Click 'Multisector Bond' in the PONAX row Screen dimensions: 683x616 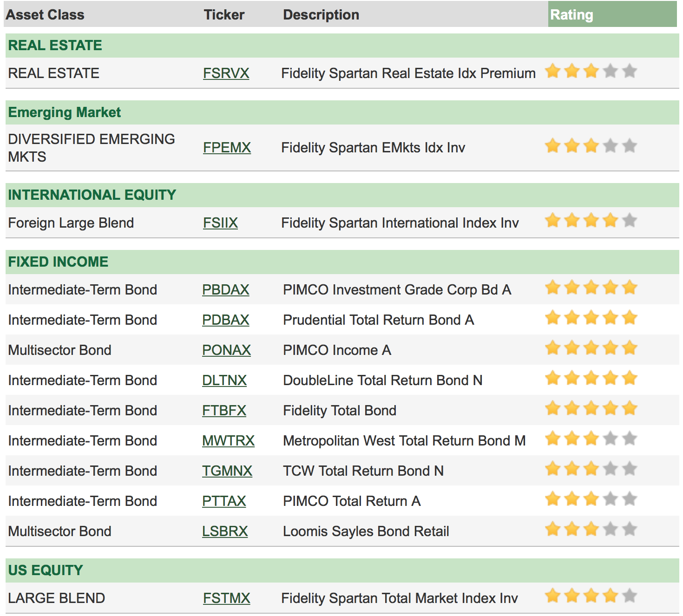coord(60,350)
